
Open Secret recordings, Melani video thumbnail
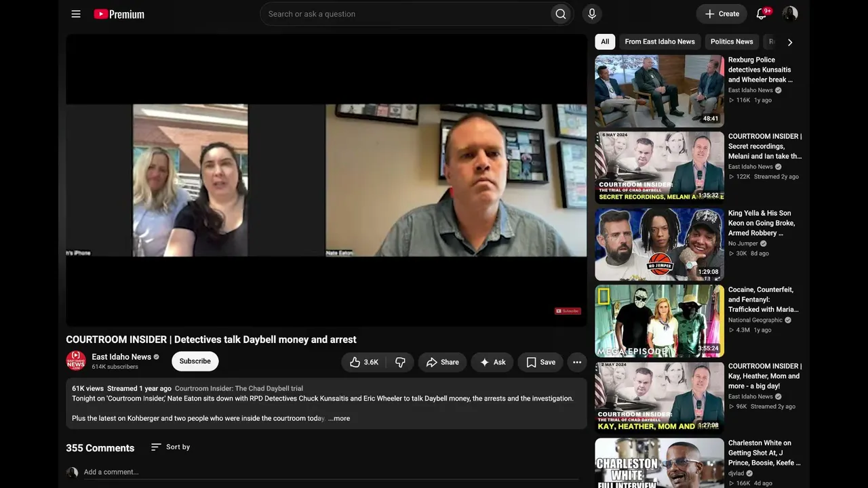tap(659, 167)
